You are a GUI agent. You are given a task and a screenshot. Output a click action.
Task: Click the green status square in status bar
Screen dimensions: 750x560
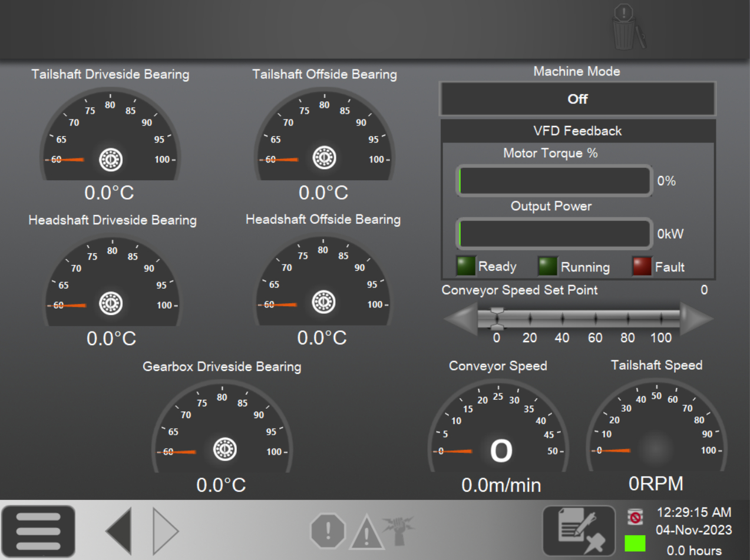(x=635, y=543)
